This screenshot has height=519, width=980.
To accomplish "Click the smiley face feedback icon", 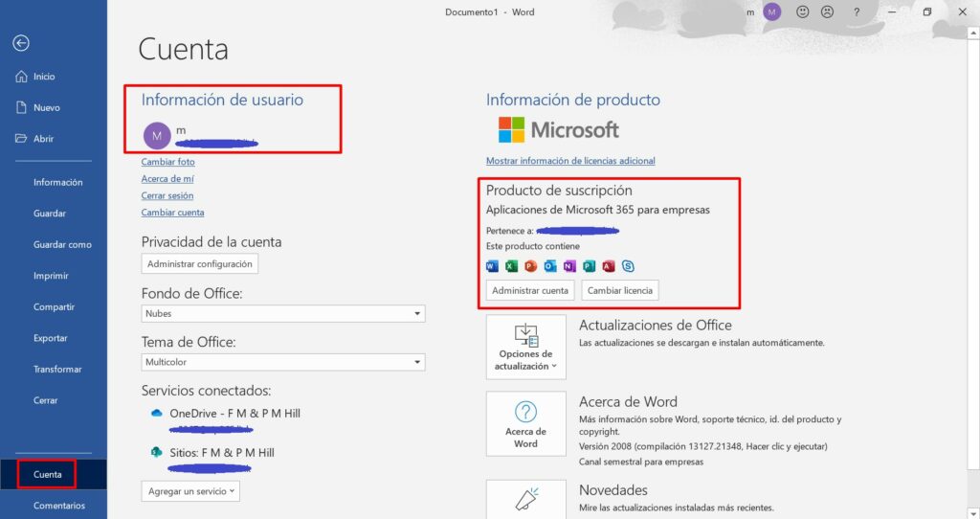I will (803, 12).
